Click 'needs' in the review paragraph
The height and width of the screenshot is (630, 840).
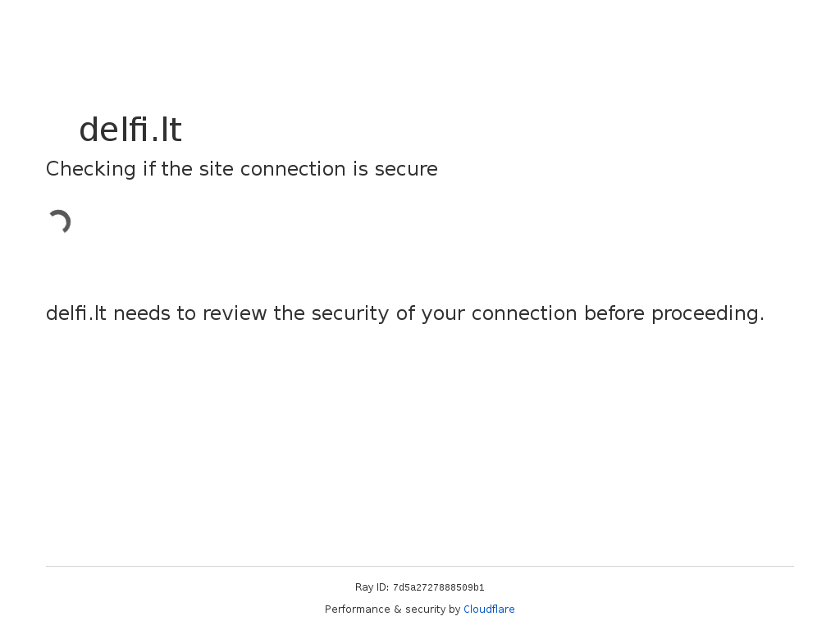pyautogui.click(x=142, y=313)
